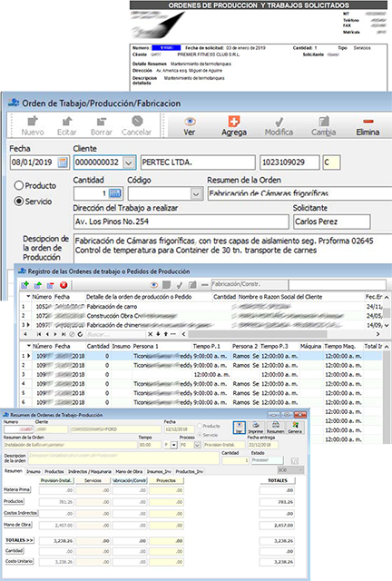Screen dimensions: 392x581
Task: Switch to the Insumos_Inv tab
Action: tap(159, 471)
